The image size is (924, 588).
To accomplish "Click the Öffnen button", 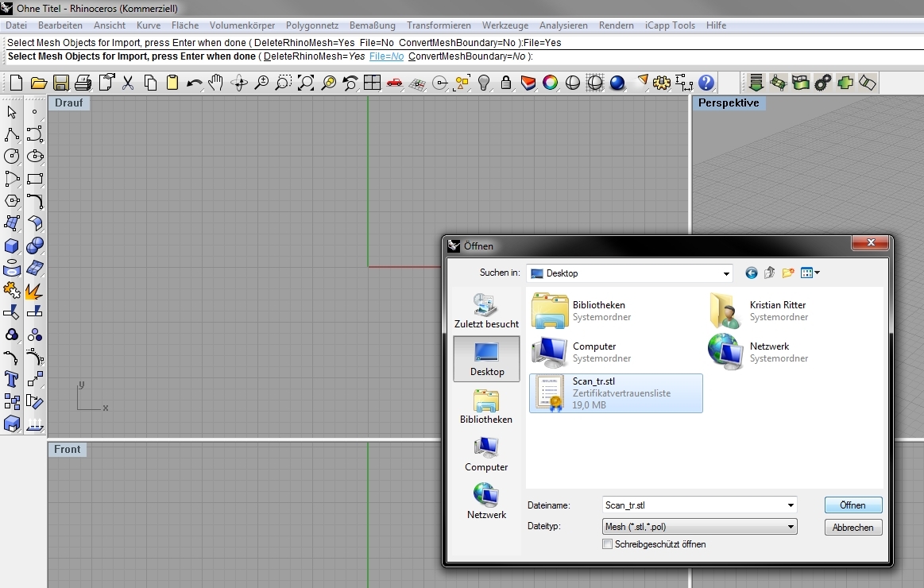I will click(x=852, y=505).
